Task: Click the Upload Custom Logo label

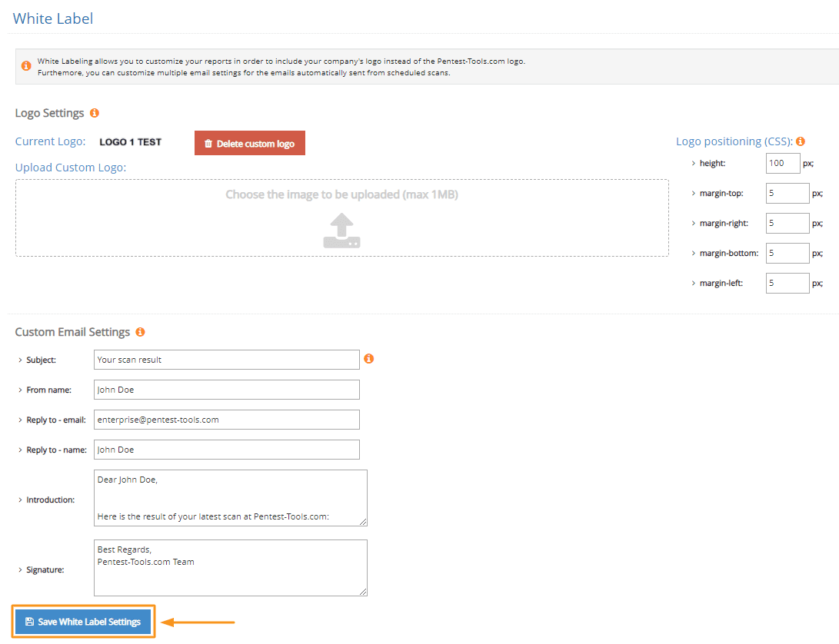Action: [71, 168]
